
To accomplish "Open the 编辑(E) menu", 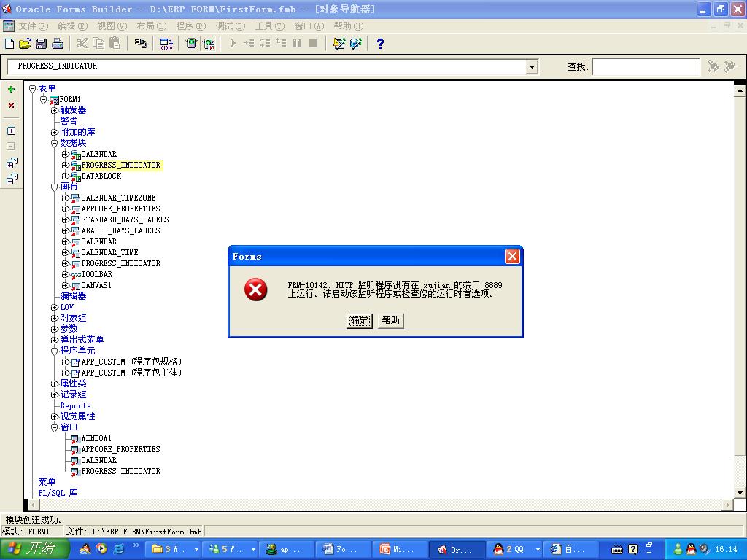I will [72, 26].
